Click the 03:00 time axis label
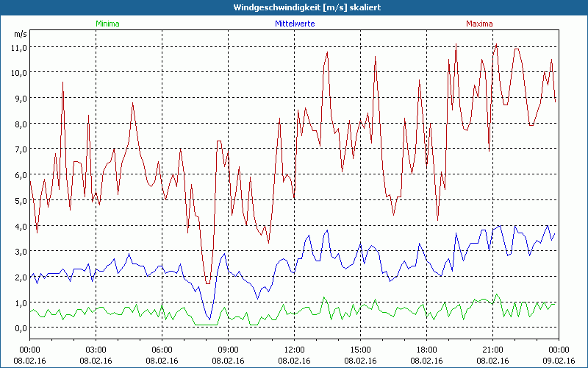Viewport: 588px width, 368px height. pos(96,350)
